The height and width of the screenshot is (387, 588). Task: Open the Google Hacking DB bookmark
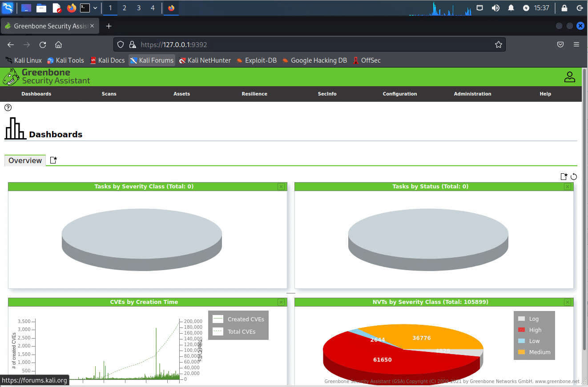tap(314, 60)
